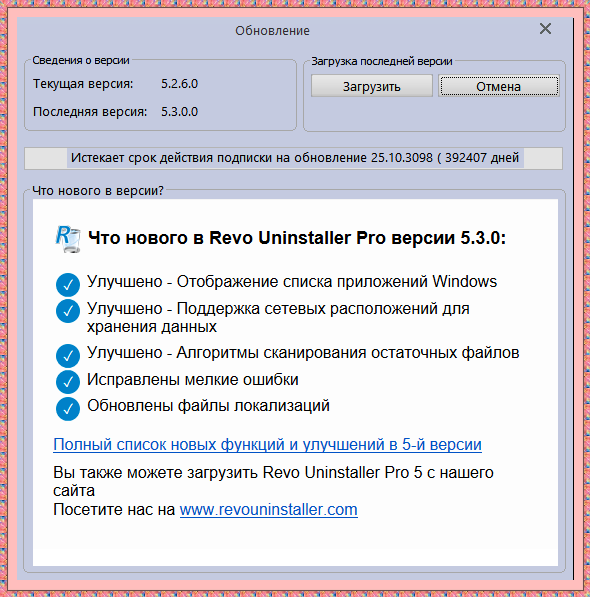Open the full list of version 5 features link
The width and height of the screenshot is (590, 597).
click(x=267, y=444)
